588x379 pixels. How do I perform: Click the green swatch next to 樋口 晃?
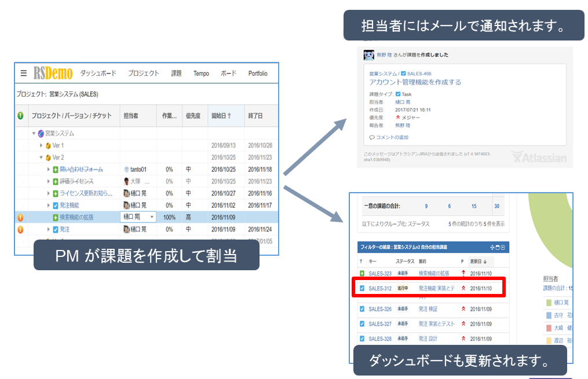tap(548, 303)
